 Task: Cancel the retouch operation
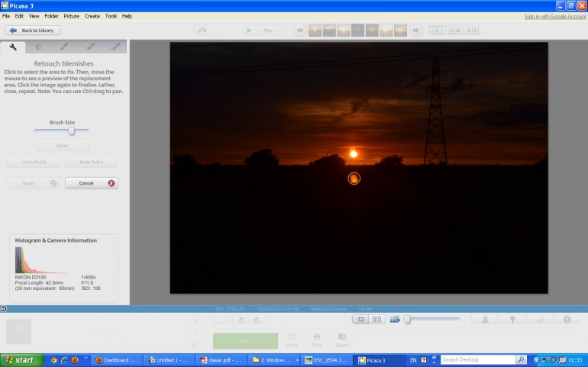click(91, 183)
